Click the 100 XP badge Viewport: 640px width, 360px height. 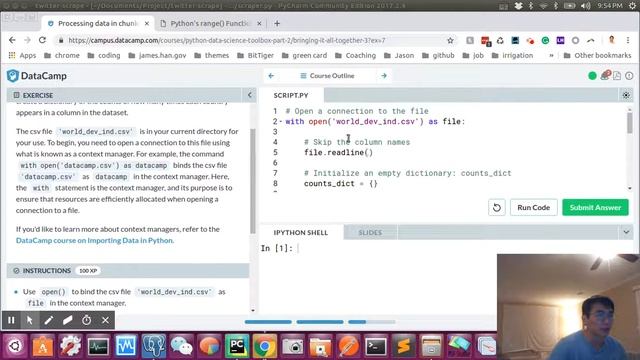88,271
